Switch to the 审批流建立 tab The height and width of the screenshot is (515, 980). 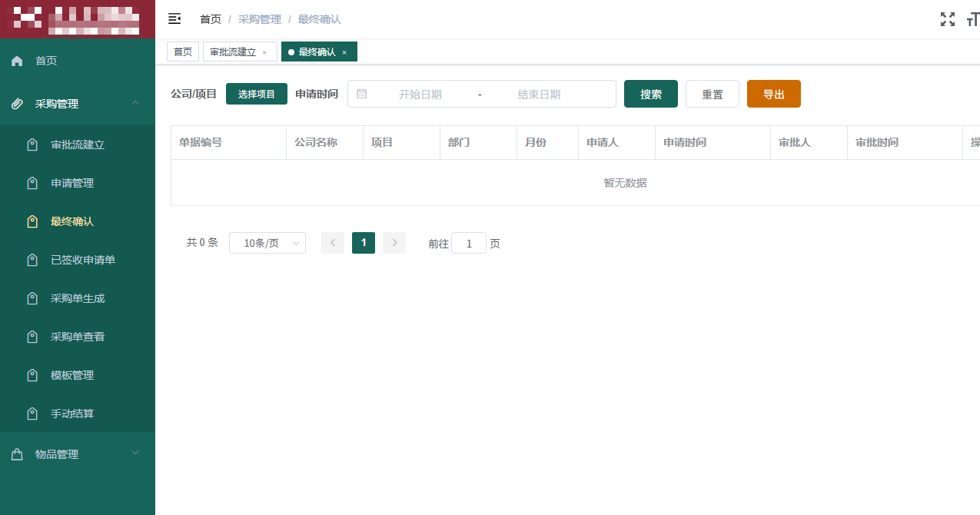pyautogui.click(x=234, y=51)
